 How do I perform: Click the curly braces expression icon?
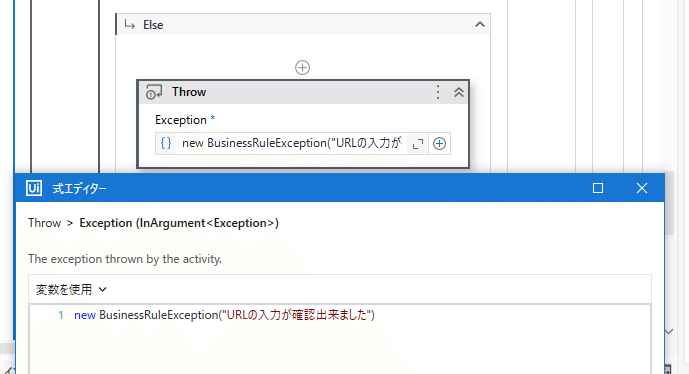coord(166,143)
